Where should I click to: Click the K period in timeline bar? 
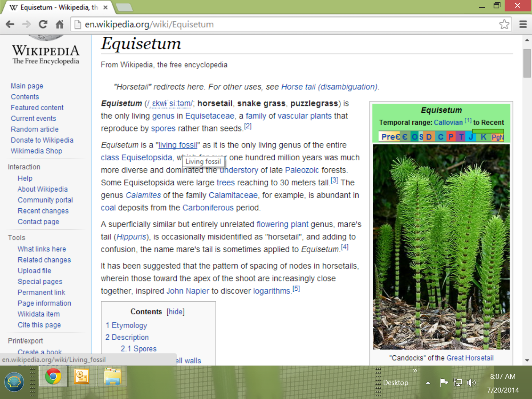[x=483, y=137]
